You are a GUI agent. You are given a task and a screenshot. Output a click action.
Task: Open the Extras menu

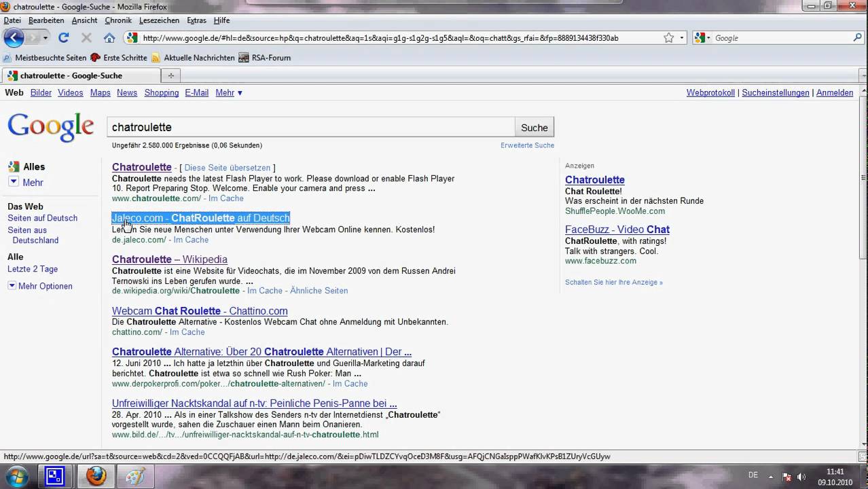pos(196,20)
